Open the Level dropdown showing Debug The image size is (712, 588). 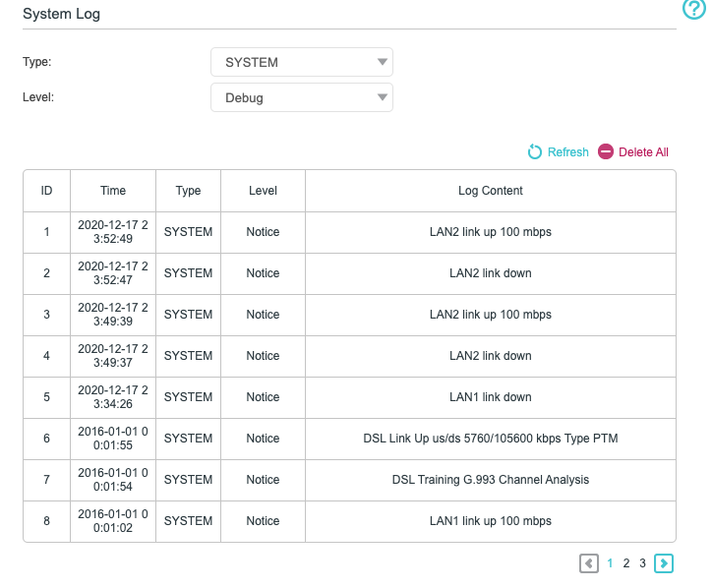point(302,97)
